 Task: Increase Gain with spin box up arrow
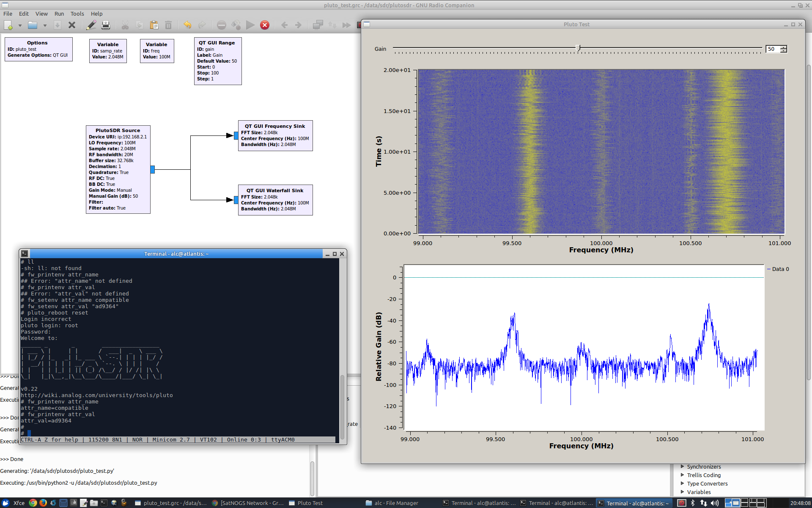pyautogui.click(x=784, y=47)
